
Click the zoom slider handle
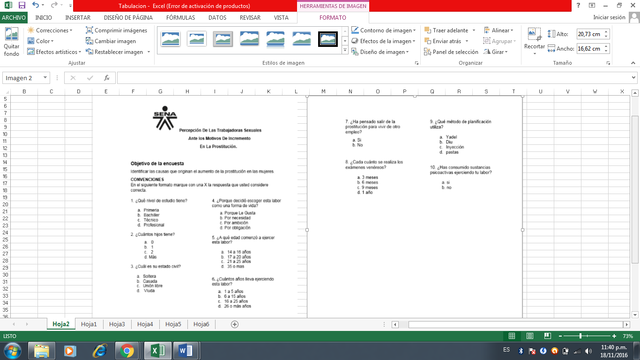pos(580,336)
